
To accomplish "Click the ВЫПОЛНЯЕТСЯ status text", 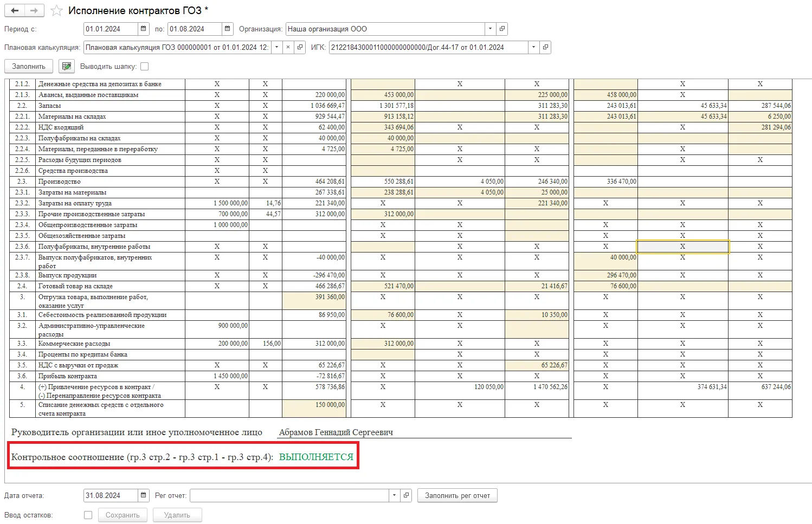I will 316,457.
